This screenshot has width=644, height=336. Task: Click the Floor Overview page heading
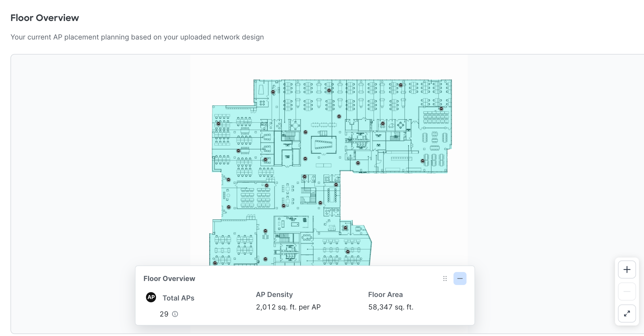pyautogui.click(x=45, y=18)
